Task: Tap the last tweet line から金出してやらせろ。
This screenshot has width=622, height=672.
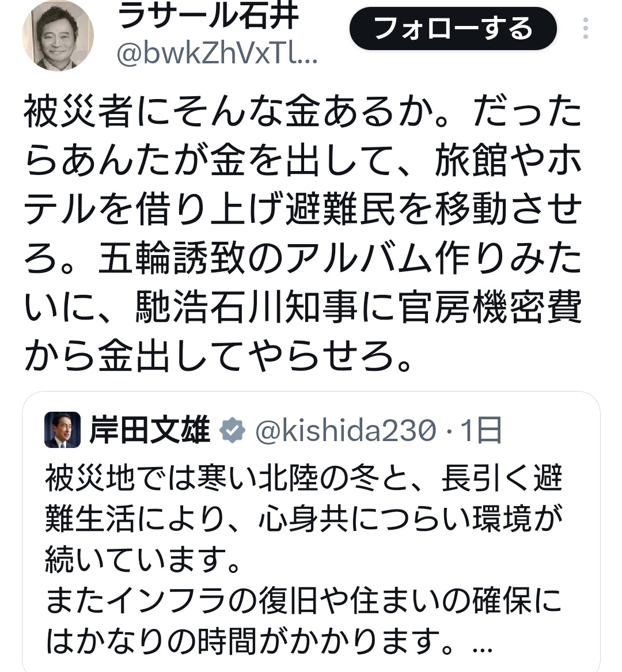Action: click(219, 356)
